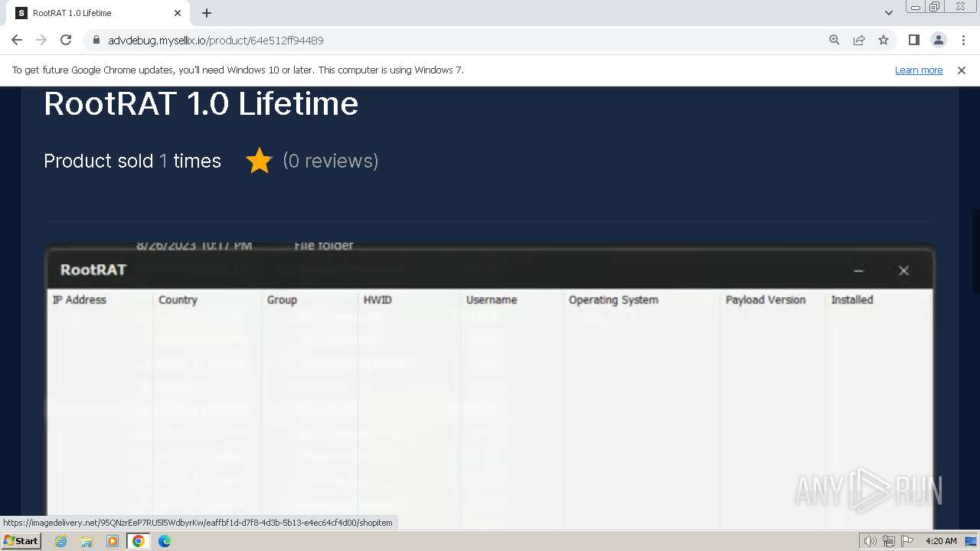Bookmark this tab with the star
The width and height of the screenshot is (980, 551).
884,40
